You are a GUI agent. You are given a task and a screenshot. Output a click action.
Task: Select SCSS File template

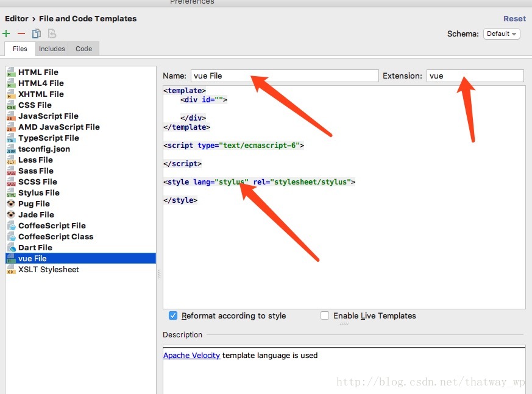tap(81, 181)
